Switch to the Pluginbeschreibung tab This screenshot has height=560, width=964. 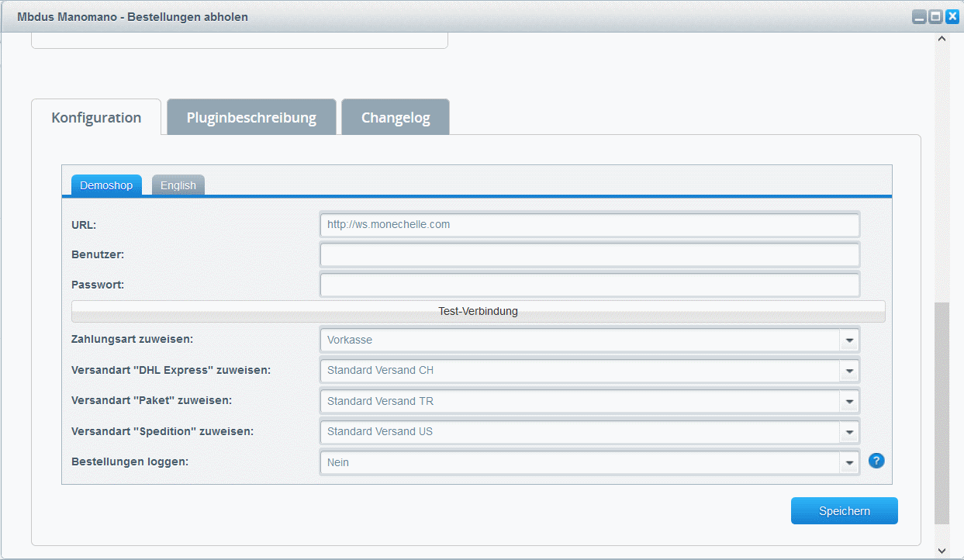(x=251, y=118)
